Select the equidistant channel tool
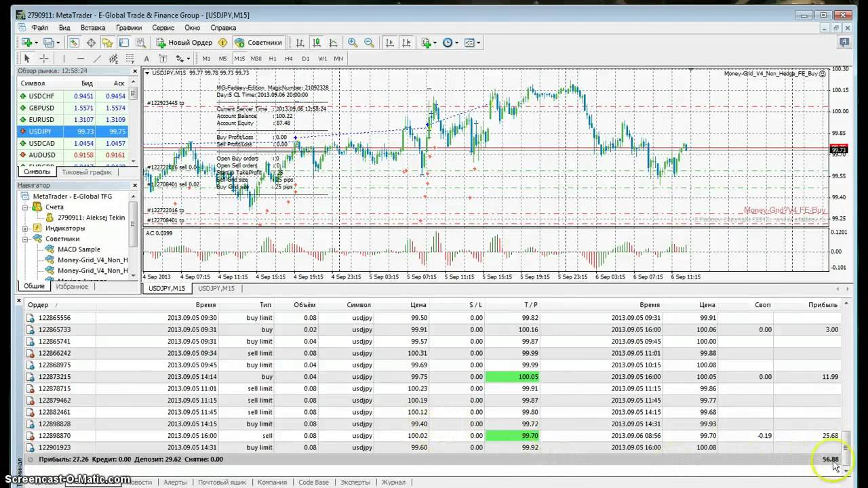This screenshot has width=868, height=488. click(113, 58)
